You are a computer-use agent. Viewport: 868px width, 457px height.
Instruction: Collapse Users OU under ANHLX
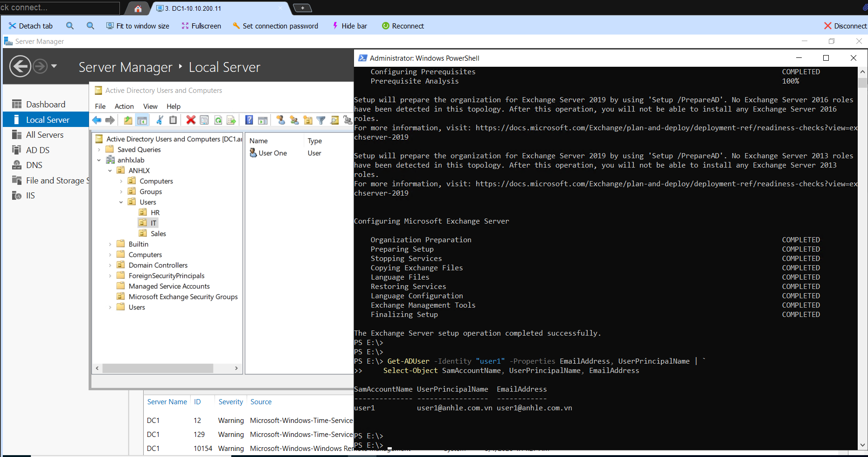[x=121, y=202]
